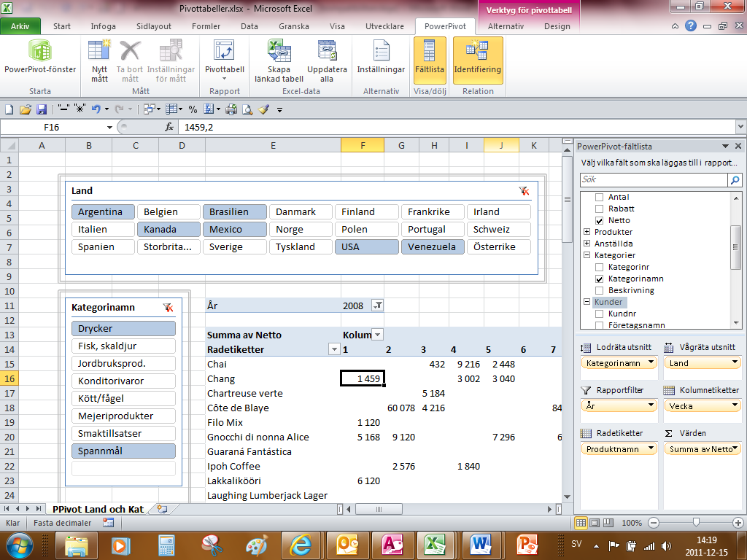This screenshot has height=560, width=747.
Task: Open Word from the taskbar
Action: pos(481,545)
